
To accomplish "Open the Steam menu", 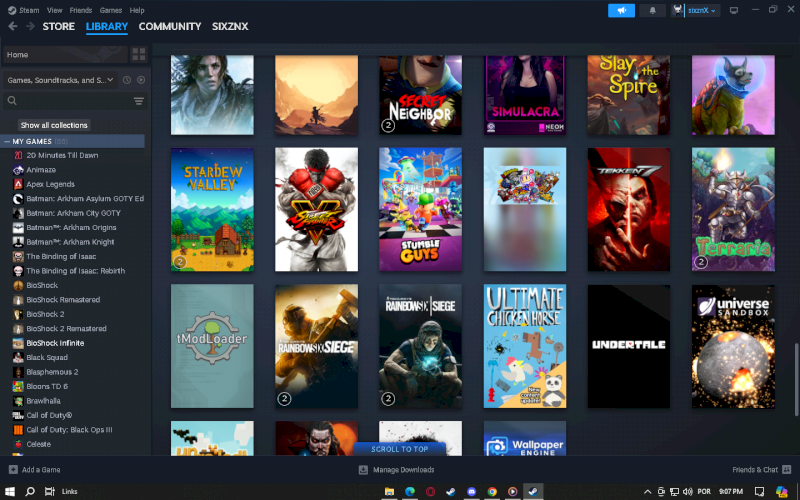I will click(23, 10).
